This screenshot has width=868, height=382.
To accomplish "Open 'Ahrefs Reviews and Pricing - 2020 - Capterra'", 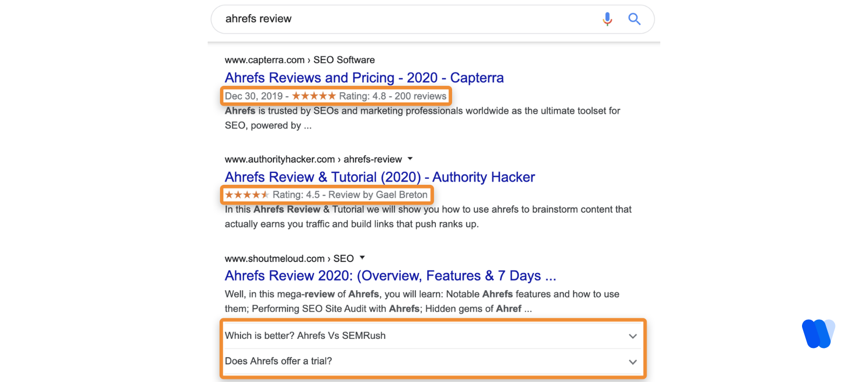I will pos(364,78).
